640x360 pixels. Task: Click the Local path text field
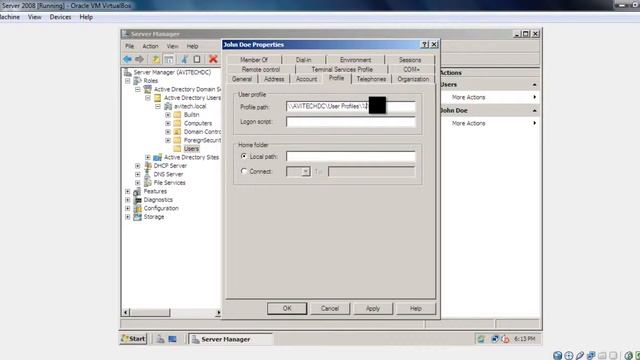point(351,156)
